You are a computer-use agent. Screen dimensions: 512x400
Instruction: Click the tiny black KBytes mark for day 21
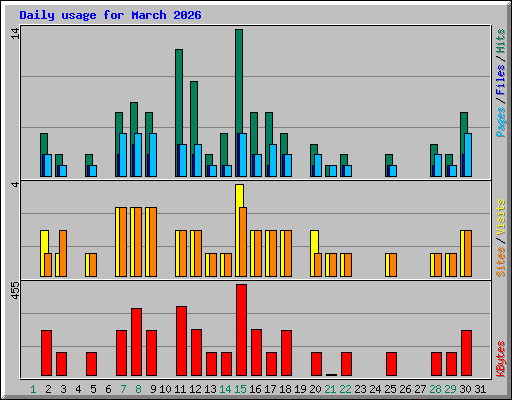(331, 375)
